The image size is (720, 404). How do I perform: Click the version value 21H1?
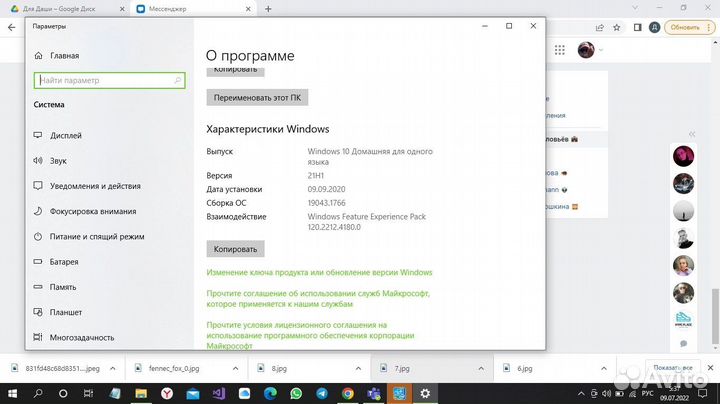coord(316,175)
